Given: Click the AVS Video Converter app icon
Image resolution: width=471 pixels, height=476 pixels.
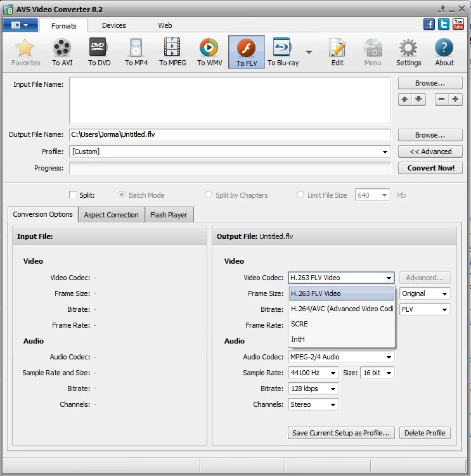Looking at the screenshot, I should pyautogui.click(x=8, y=10).
